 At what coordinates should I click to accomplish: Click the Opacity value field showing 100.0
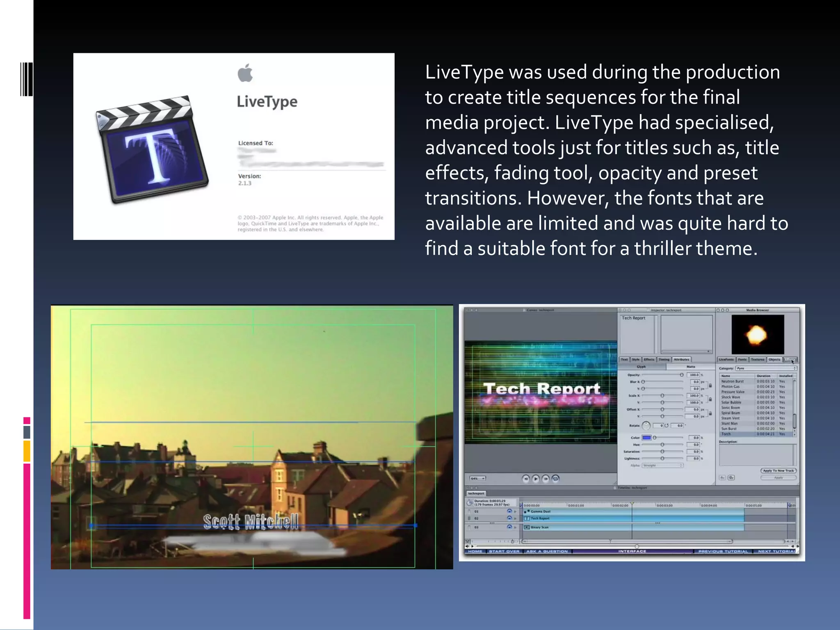coord(694,375)
